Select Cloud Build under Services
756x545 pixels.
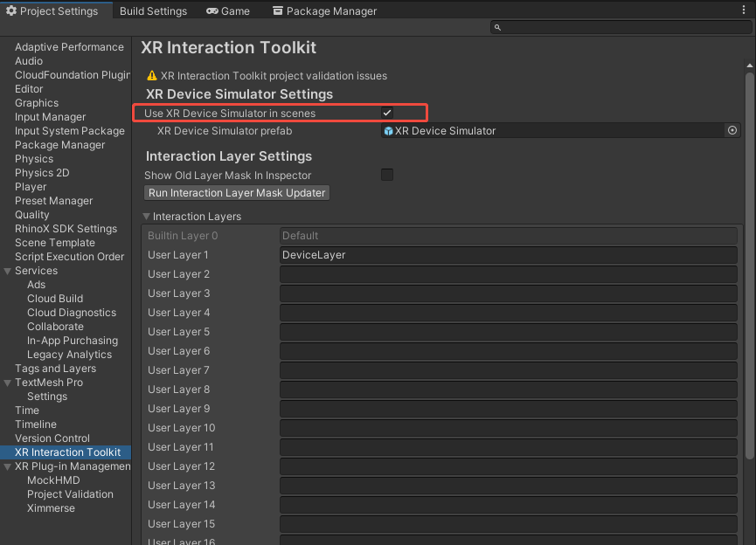point(55,299)
